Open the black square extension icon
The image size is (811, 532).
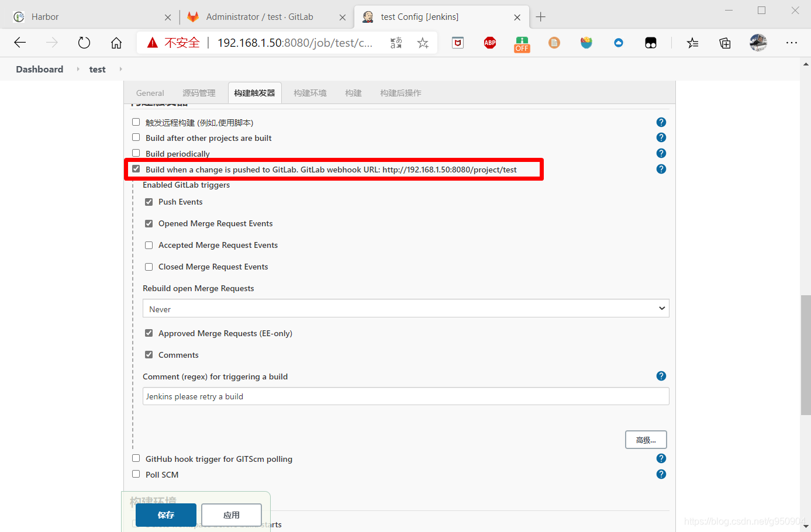651,43
